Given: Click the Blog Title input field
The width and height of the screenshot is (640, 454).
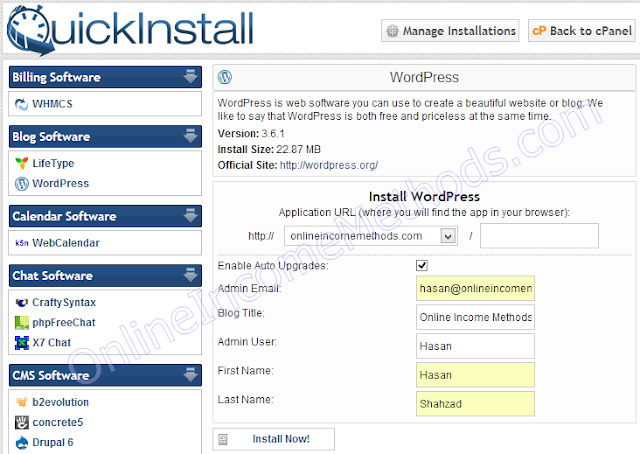Looking at the screenshot, I should [x=475, y=317].
